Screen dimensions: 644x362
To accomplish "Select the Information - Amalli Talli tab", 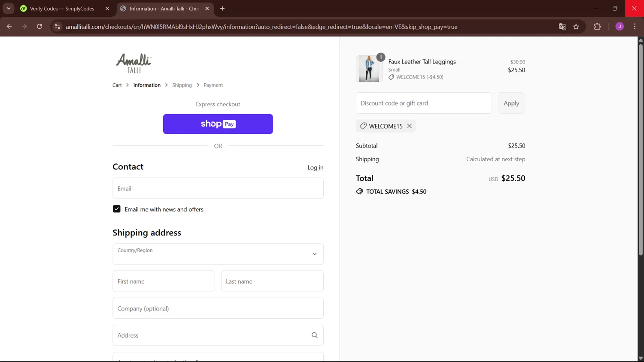I will pos(164,9).
